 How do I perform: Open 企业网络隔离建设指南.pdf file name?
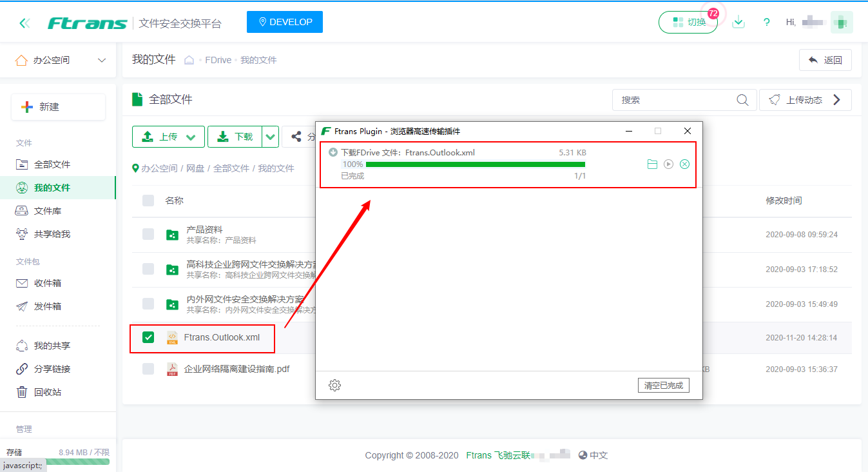236,369
